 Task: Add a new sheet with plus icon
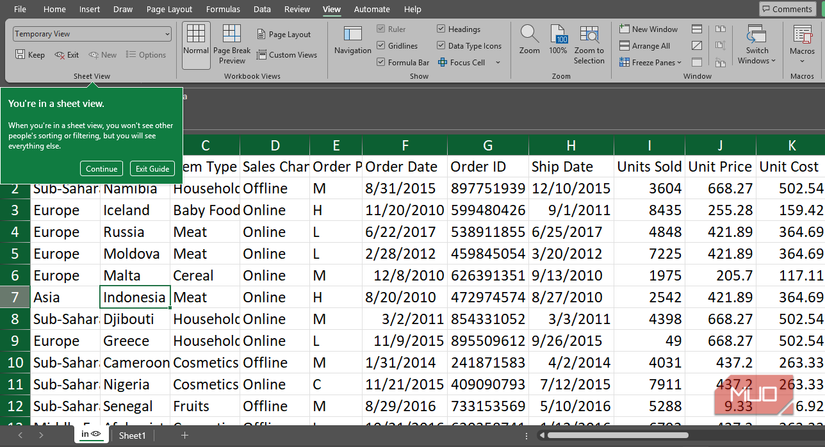coord(184,435)
